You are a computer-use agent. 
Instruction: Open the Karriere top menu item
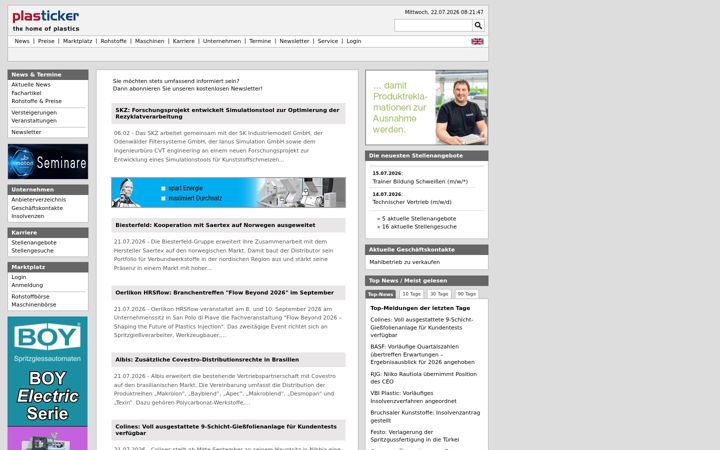(184, 41)
